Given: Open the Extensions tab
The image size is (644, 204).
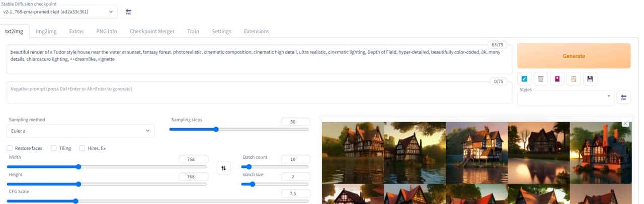Looking at the screenshot, I should pyautogui.click(x=256, y=31).
